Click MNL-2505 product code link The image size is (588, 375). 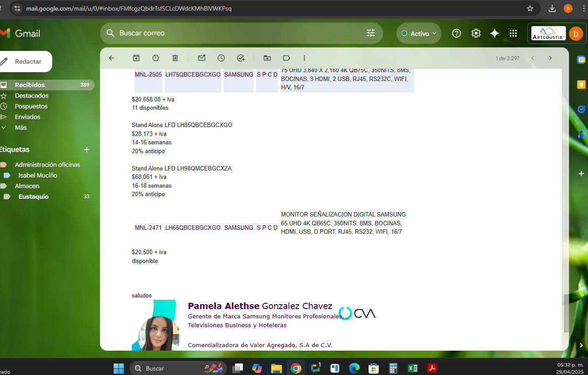coord(148,74)
